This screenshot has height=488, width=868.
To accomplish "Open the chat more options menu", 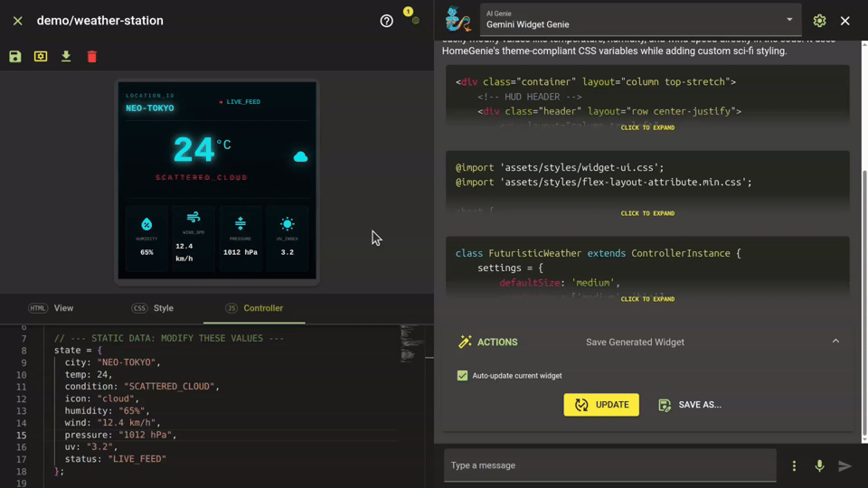I will tap(794, 466).
